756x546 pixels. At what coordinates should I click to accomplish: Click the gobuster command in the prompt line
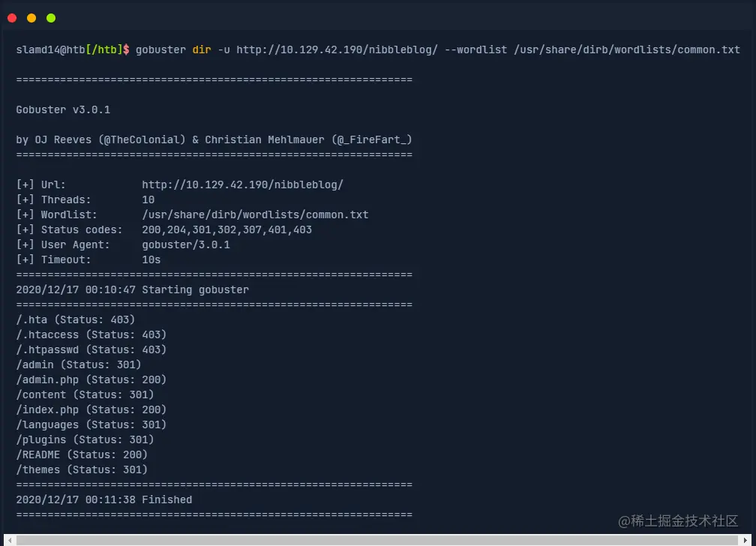tap(160, 49)
